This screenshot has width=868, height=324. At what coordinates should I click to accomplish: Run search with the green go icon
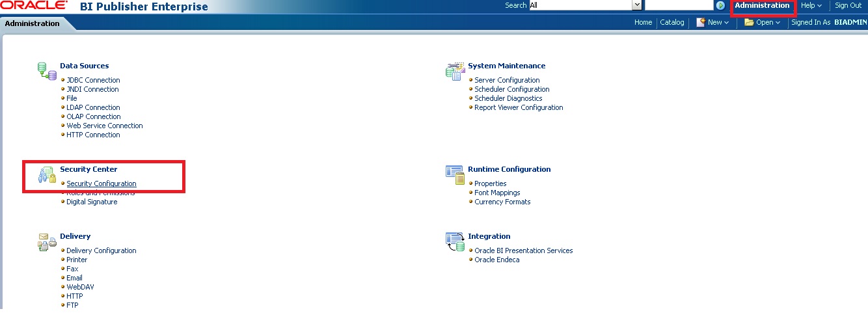720,6
